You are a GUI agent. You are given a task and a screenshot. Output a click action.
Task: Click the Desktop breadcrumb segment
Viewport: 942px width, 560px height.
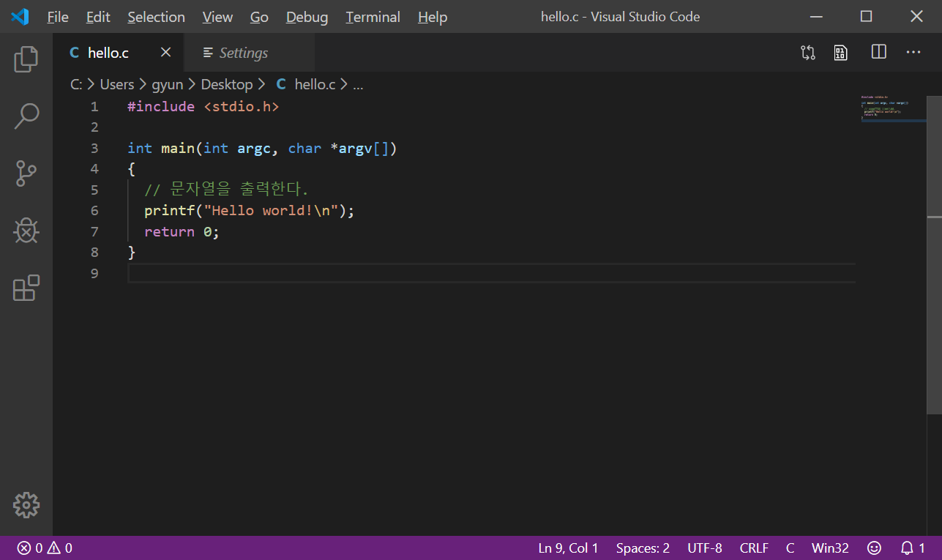[227, 84]
